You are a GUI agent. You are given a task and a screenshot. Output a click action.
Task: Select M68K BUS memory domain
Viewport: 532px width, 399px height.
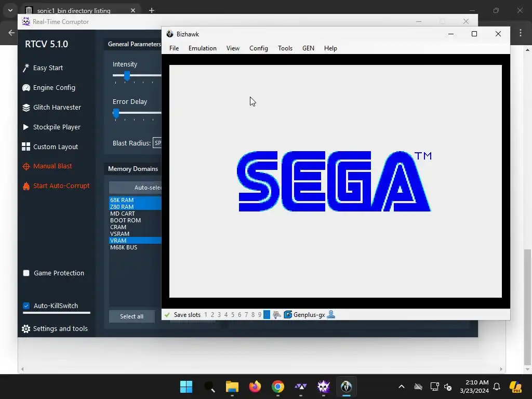pyautogui.click(x=135, y=247)
